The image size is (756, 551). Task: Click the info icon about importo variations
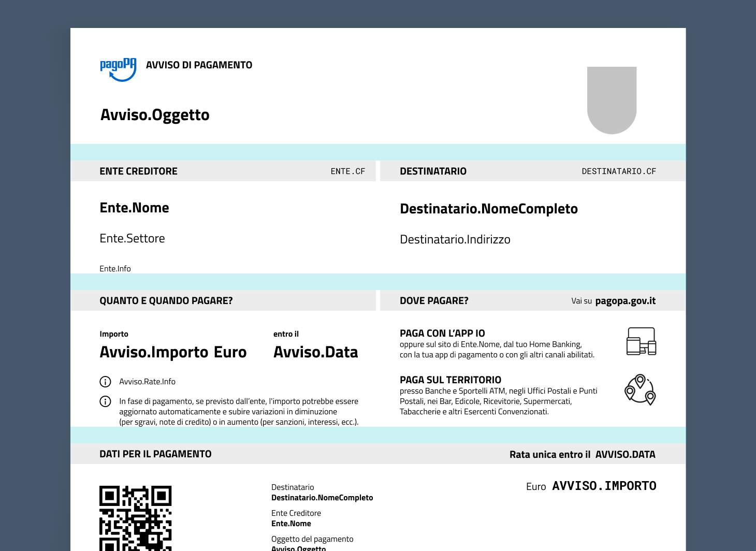106,401
